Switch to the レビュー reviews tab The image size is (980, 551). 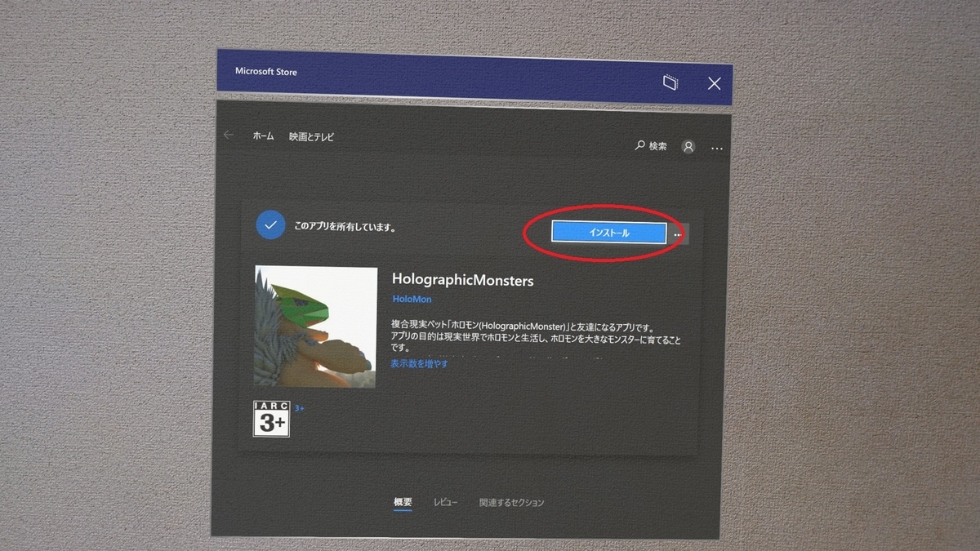tap(445, 503)
